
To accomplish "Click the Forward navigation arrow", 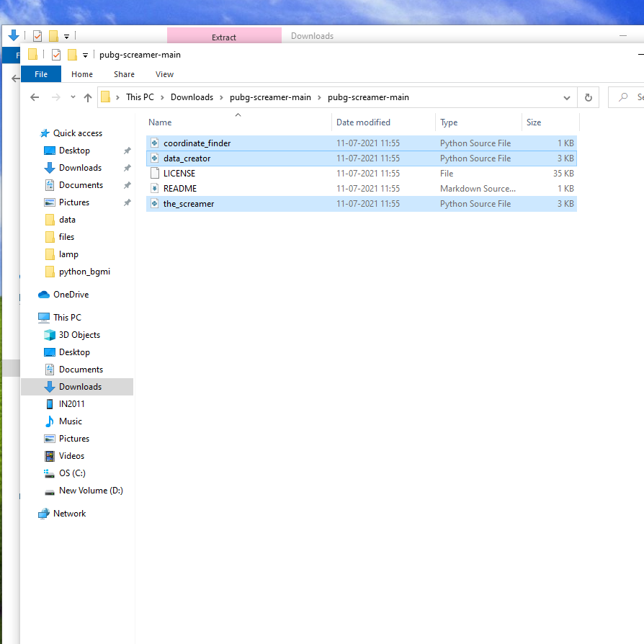I will [x=56, y=97].
